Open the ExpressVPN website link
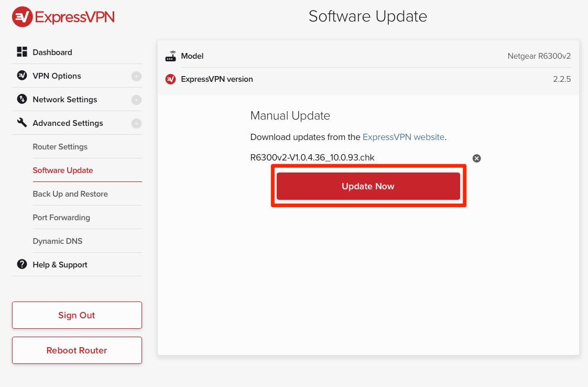 (x=404, y=137)
